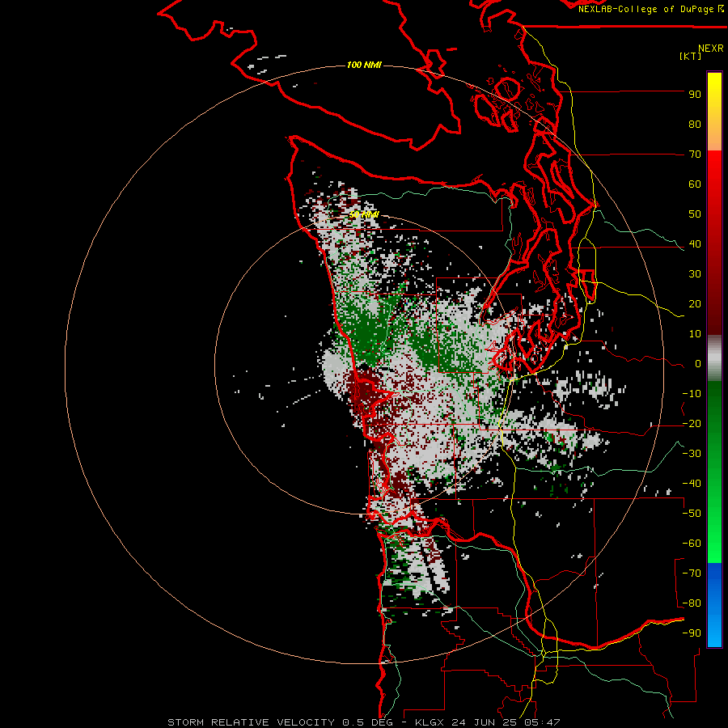Click the 80 value on velocity scale

[695, 125]
